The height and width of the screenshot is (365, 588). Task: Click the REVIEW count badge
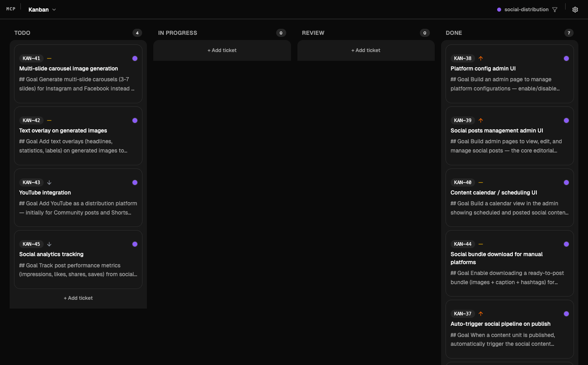[425, 33]
